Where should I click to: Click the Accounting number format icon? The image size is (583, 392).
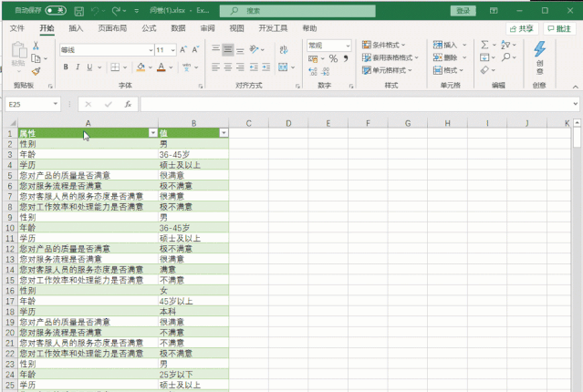tap(313, 58)
